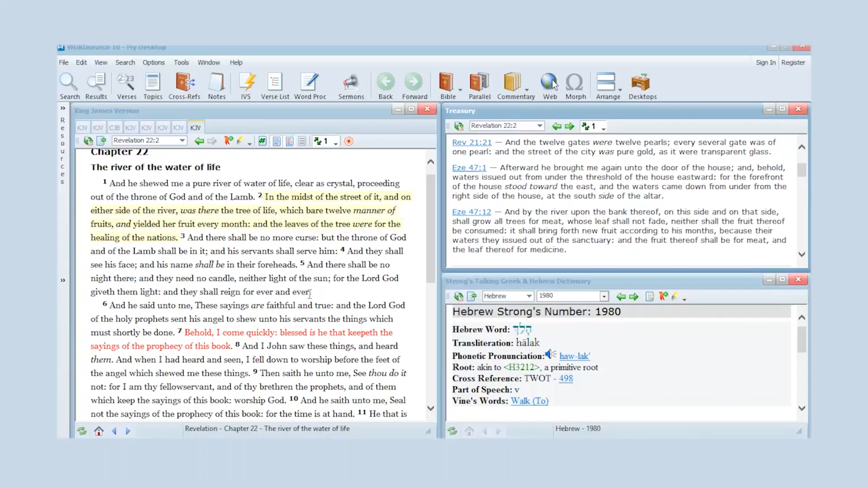Click the home icon under the Bible pane
Screen dimensions: 868x488
pyautogui.click(x=99, y=431)
